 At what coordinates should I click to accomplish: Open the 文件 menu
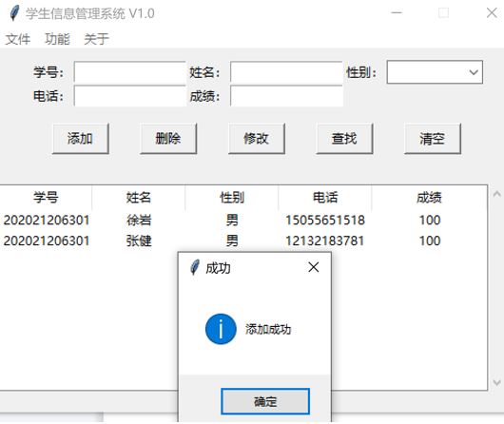18,39
